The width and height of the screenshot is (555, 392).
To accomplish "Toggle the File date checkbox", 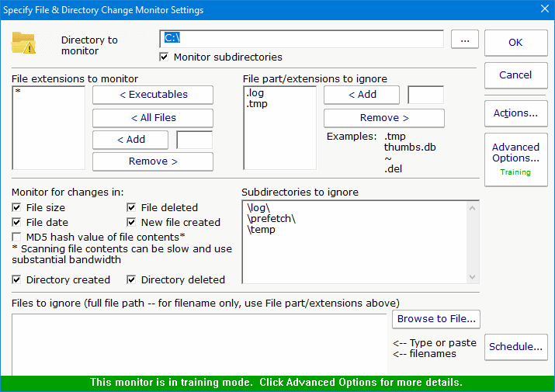I will tap(16, 222).
